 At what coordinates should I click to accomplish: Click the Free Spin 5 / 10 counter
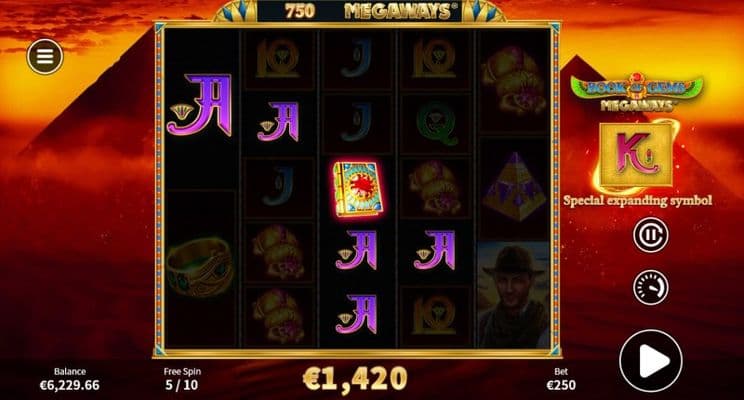click(x=182, y=379)
